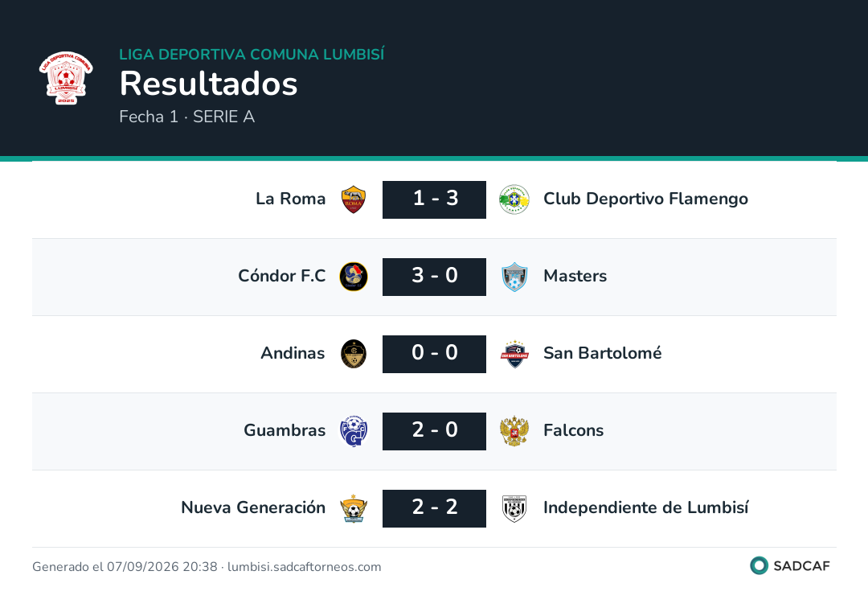Select the Guambras team crest
The width and height of the screenshot is (868, 608).
point(353,431)
